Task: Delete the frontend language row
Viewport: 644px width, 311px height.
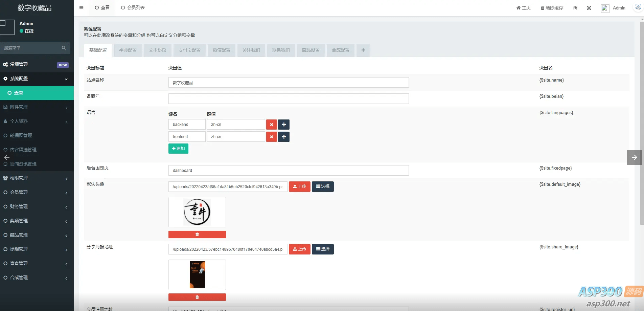Action: click(x=272, y=137)
